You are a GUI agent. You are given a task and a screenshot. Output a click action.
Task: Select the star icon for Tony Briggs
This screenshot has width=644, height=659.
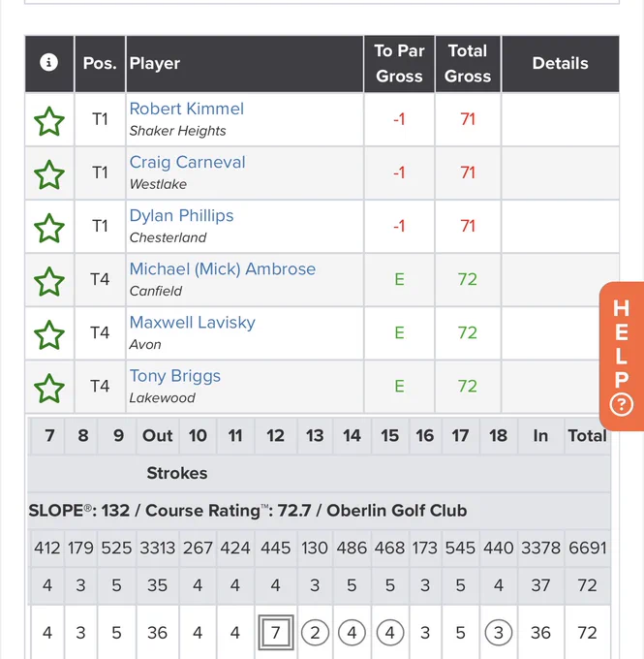click(x=49, y=388)
